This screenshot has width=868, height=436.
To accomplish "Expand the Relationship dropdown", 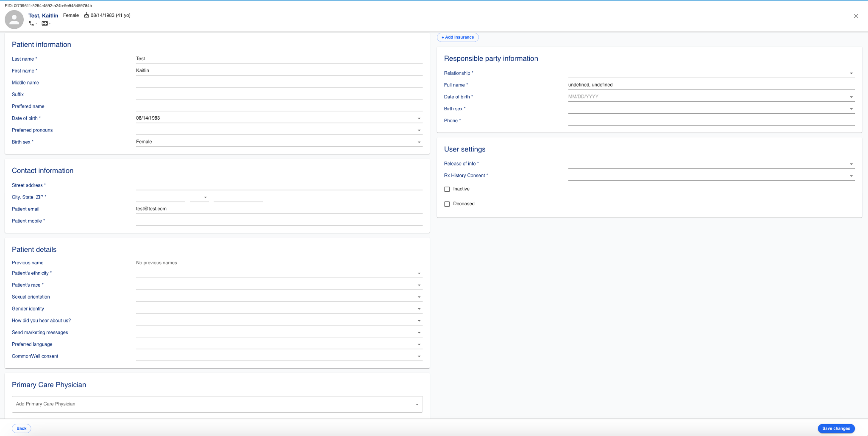I will pyautogui.click(x=851, y=73).
